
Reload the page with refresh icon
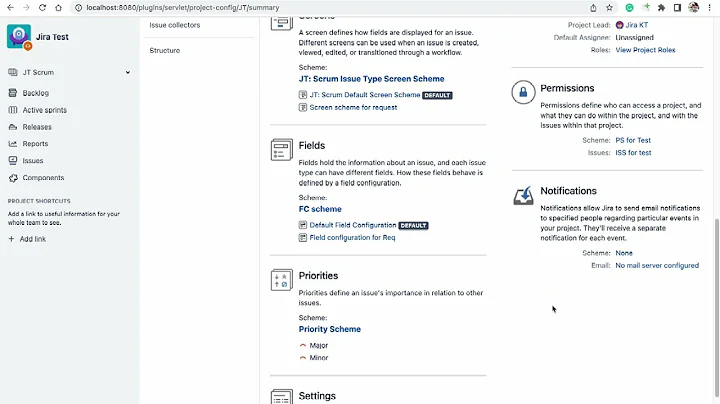42,8
